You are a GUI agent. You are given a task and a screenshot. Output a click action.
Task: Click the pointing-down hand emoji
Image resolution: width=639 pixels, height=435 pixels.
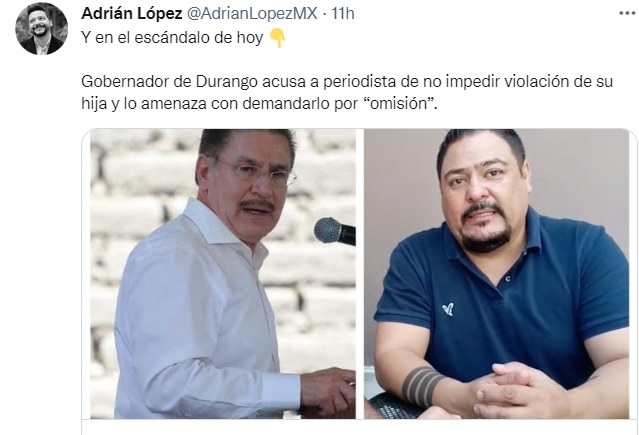tap(278, 38)
